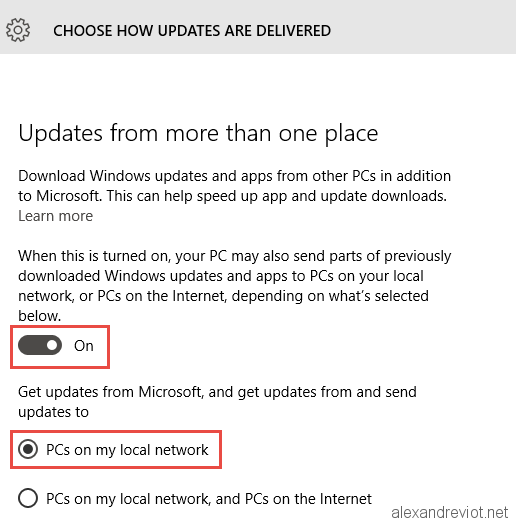Click the word 'Microsoft' in the first paragraph
Screen dimensions: 516x527
[69, 196]
